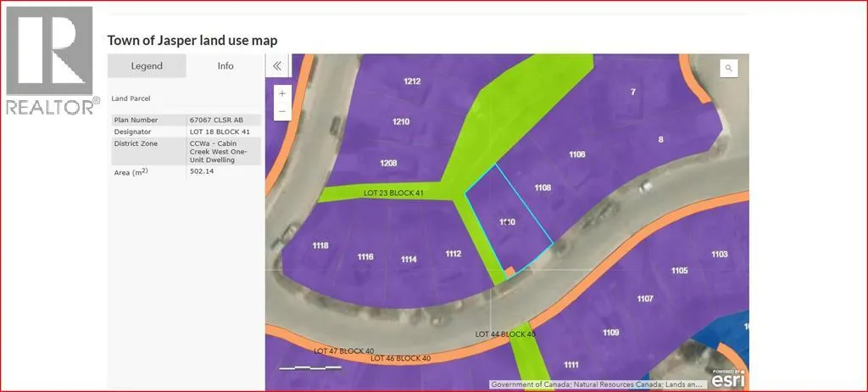Select parcel 1212 on the map
The image size is (868, 392).
pos(412,81)
